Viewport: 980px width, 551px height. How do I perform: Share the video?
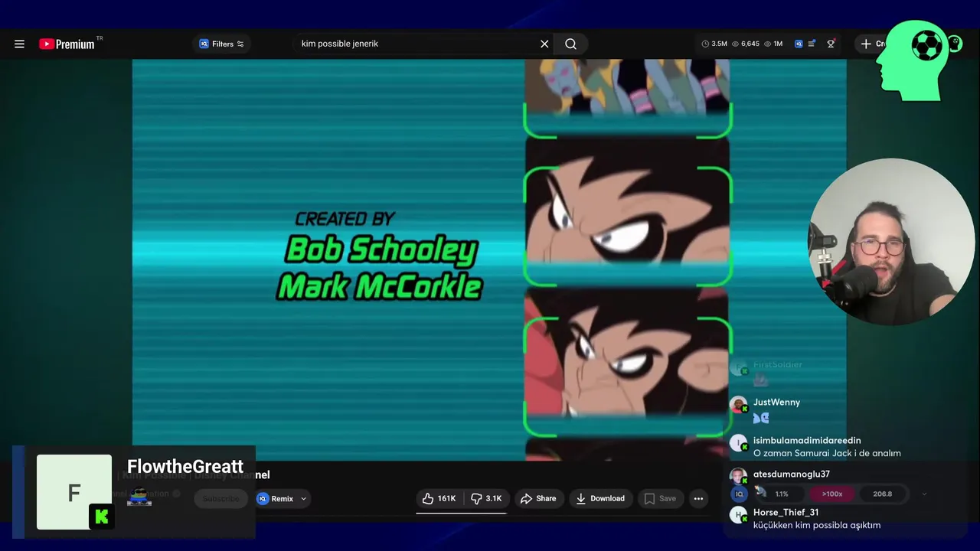click(x=538, y=498)
